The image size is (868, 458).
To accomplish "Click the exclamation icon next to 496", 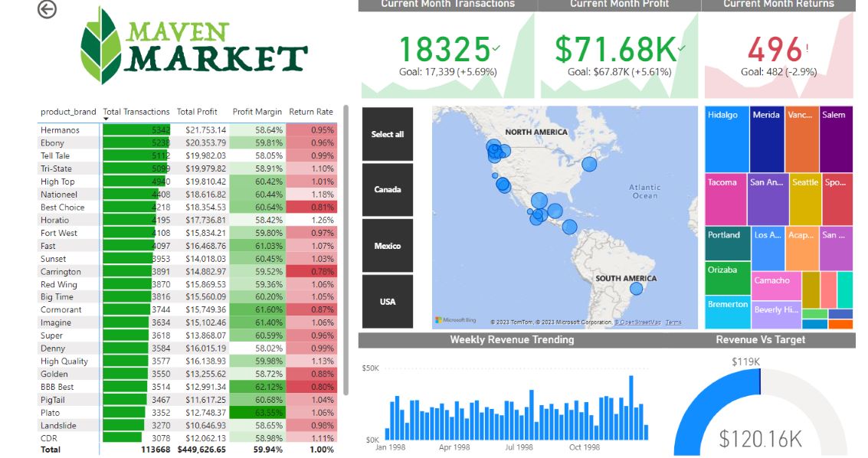I will tap(807, 49).
